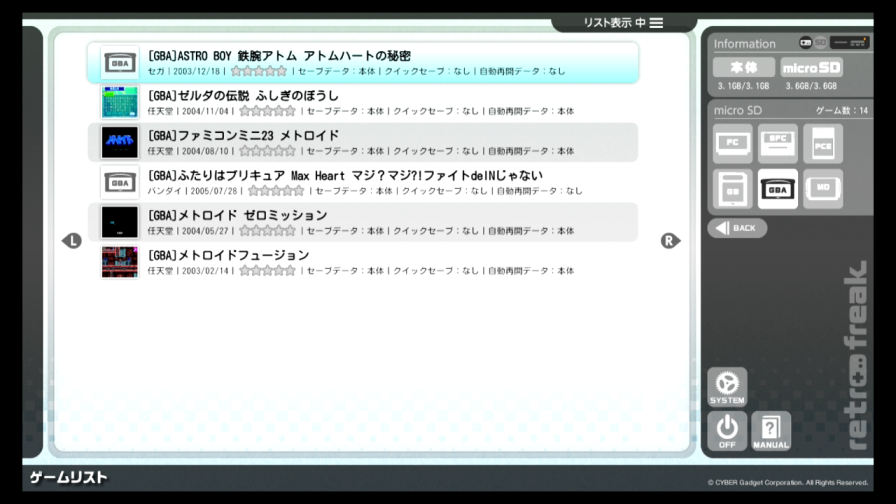Viewport: 896px width, 504px height.
Task: Select the SFC console cartridge icon
Action: [x=778, y=143]
